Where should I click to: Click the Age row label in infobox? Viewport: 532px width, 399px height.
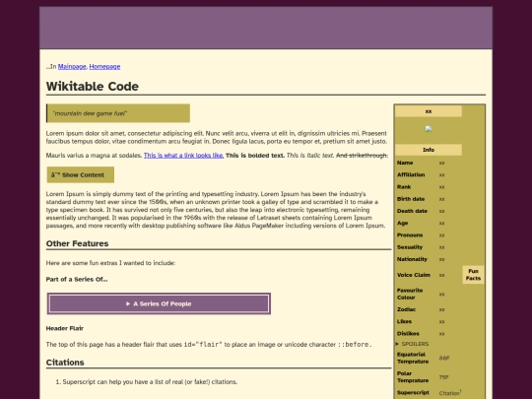click(x=402, y=223)
